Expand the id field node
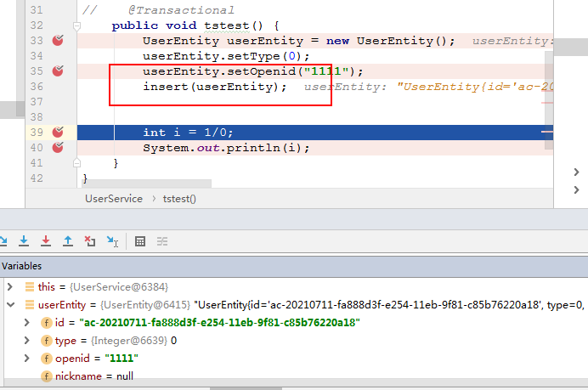This screenshot has width=588, height=390. tap(26, 323)
